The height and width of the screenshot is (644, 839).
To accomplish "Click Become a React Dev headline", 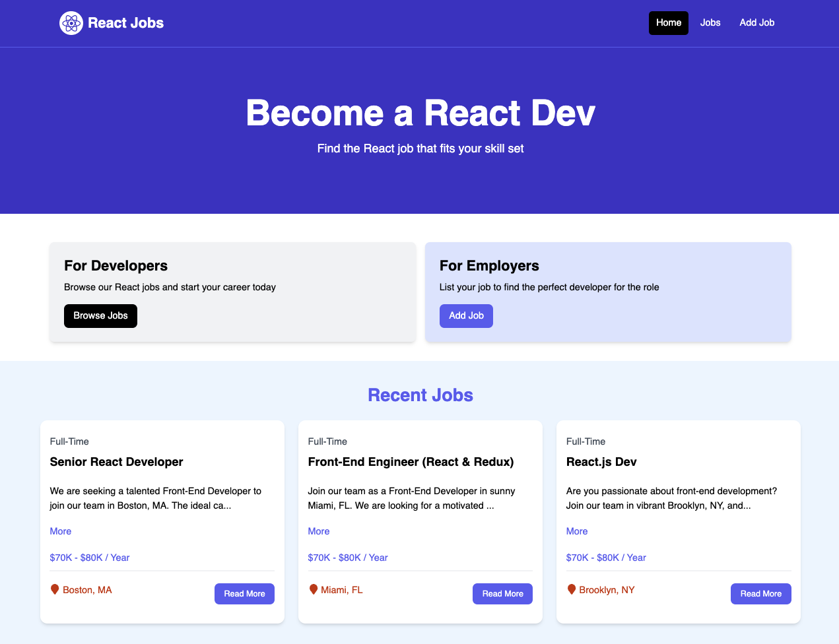I will point(420,113).
